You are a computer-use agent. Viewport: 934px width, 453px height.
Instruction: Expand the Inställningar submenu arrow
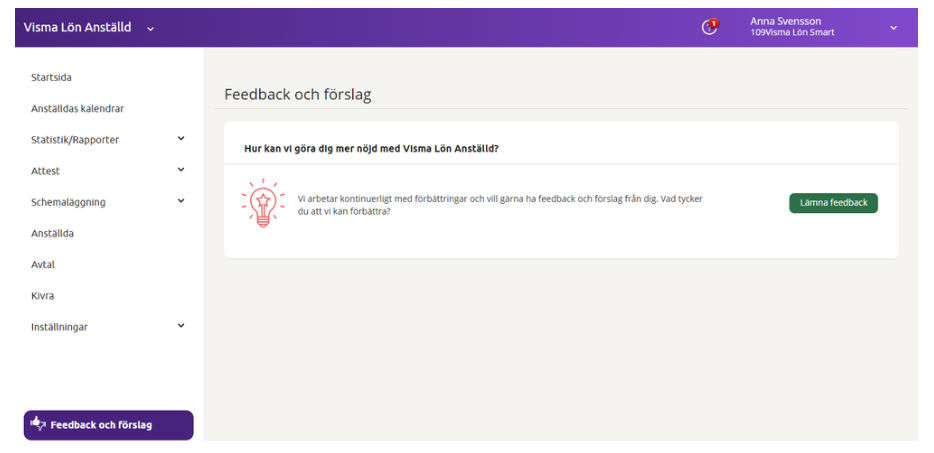click(181, 326)
